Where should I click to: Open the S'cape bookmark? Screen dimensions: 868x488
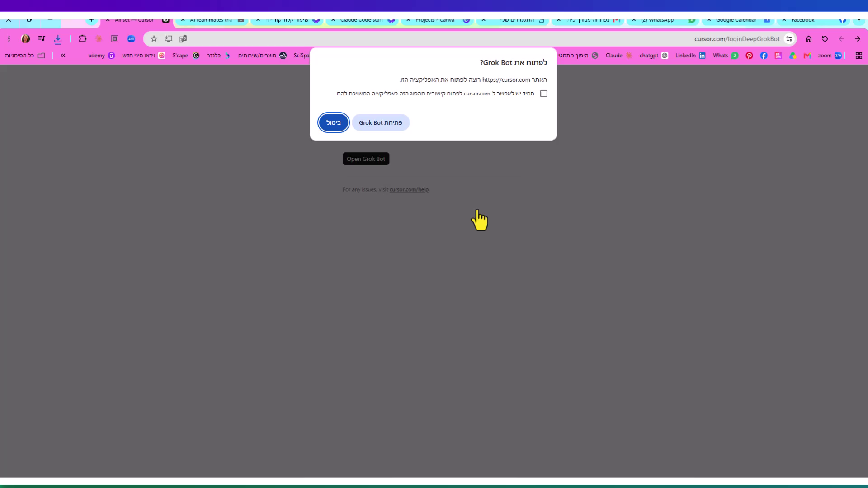tap(186, 56)
